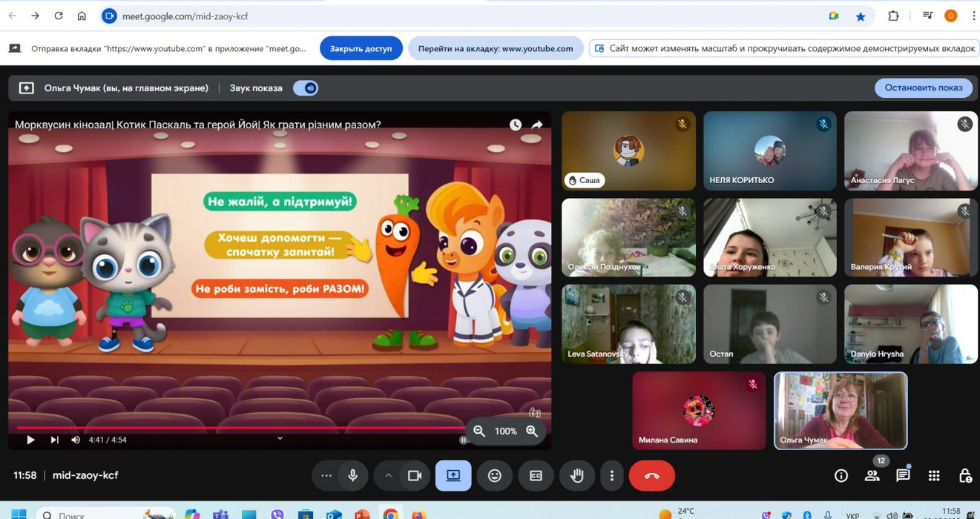The image size is (980, 519).
Task: Expand camera options up-arrow
Action: 388,475
